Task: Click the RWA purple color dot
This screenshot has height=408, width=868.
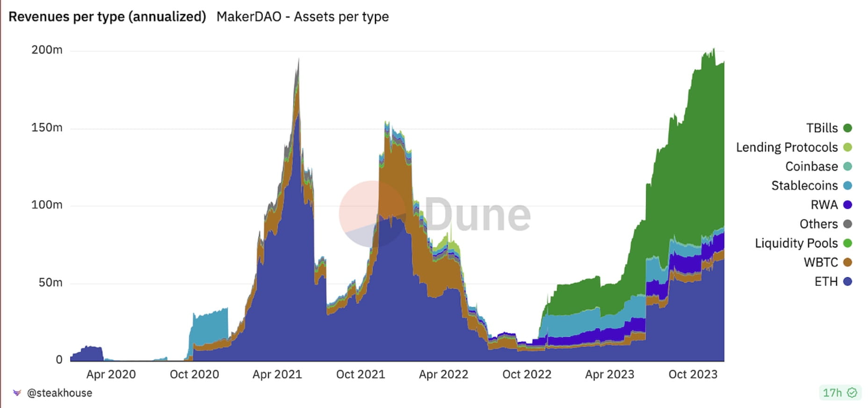Action: (847, 204)
